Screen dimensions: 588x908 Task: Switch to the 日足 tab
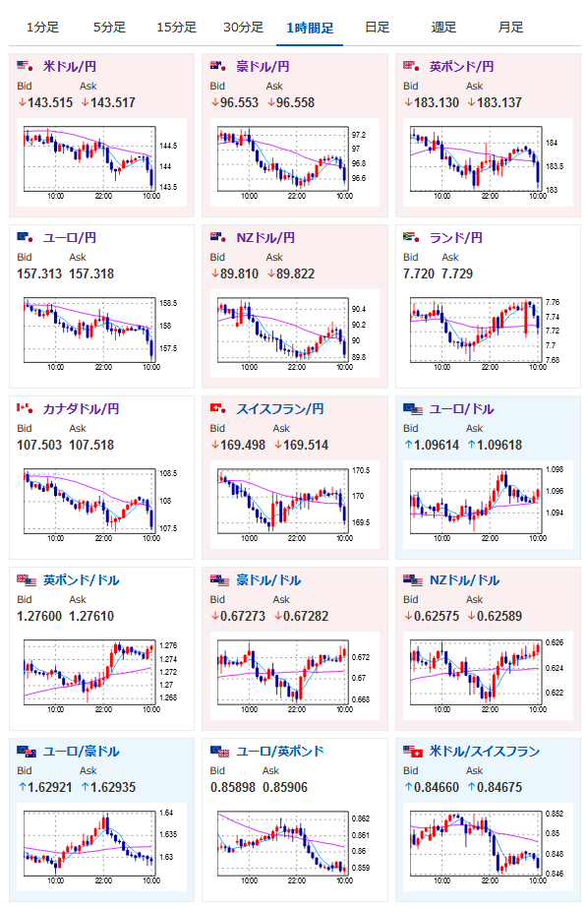(x=378, y=28)
